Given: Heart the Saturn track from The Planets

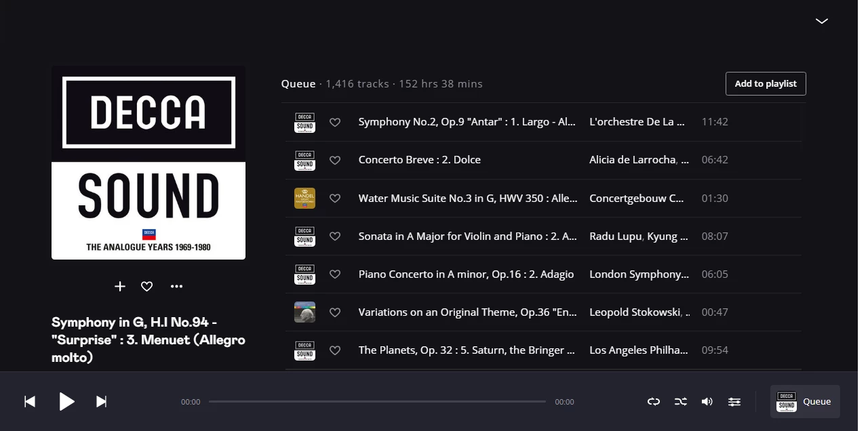Looking at the screenshot, I should click(x=335, y=351).
